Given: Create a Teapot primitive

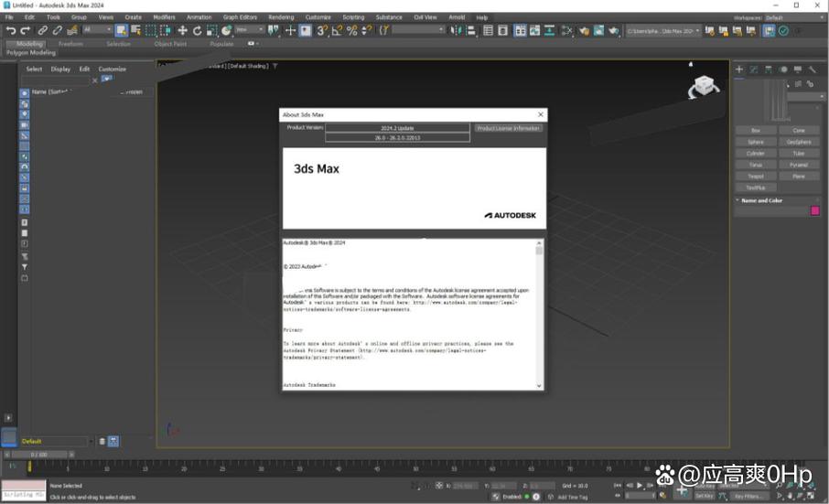Looking at the screenshot, I should point(756,177).
